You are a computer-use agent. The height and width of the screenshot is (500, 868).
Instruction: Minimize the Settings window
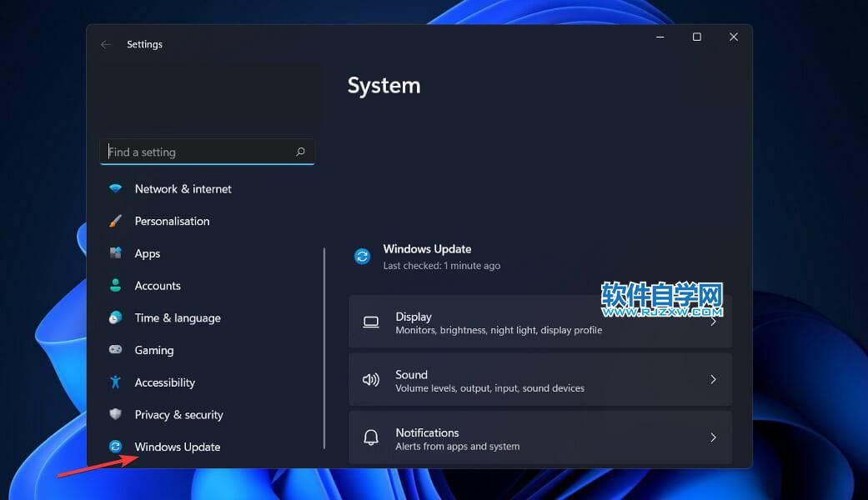(x=660, y=37)
